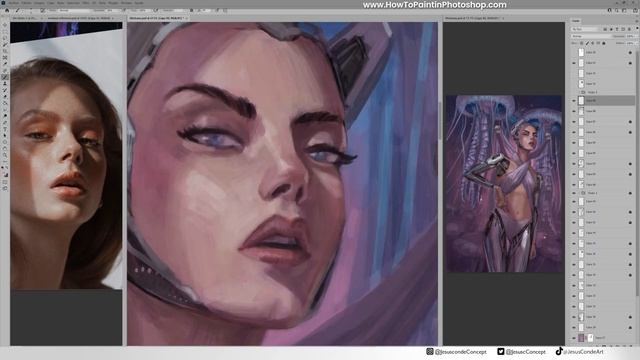This screenshot has height=360, width=640.
Task: Expand the lower layer group folder
Action: click(x=579, y=193)
